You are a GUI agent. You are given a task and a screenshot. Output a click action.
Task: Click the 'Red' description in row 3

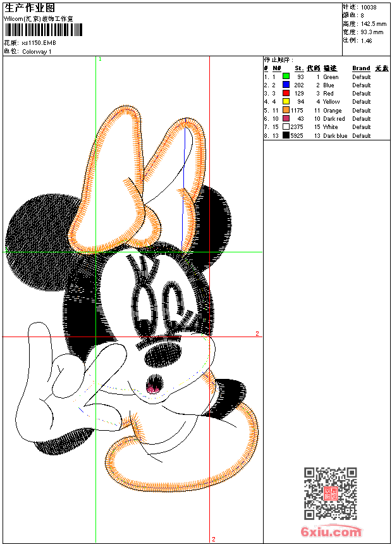coord(328,94)
